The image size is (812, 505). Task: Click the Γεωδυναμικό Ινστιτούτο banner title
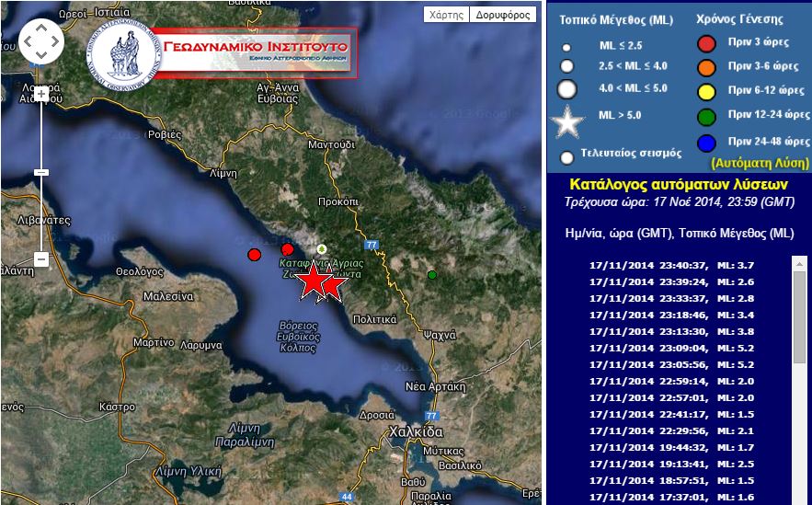250,46
